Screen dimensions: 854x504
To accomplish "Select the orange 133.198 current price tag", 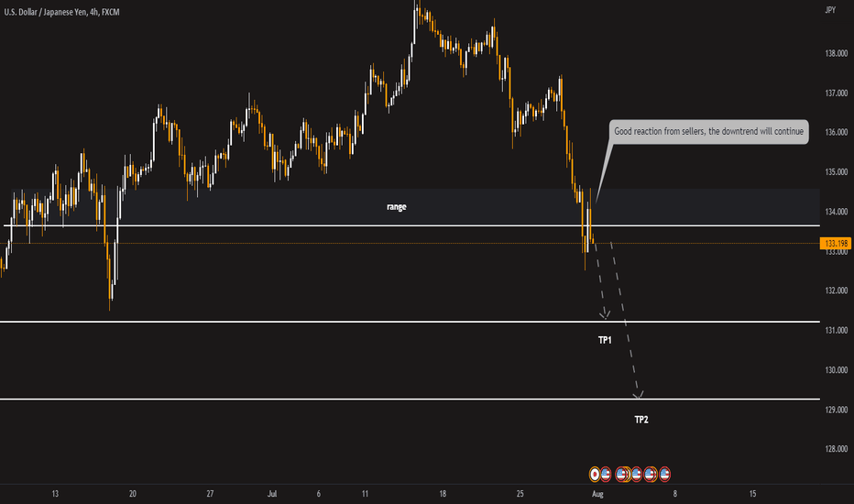I will [x=833, y=243].
